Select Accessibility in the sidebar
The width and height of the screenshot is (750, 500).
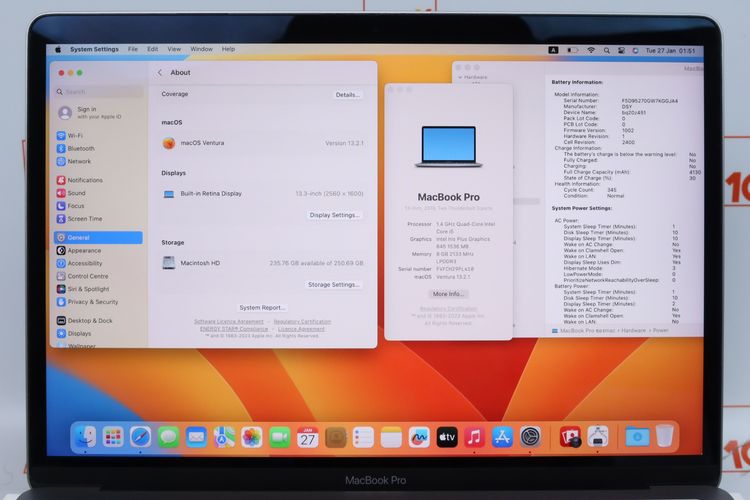(99, 264)
